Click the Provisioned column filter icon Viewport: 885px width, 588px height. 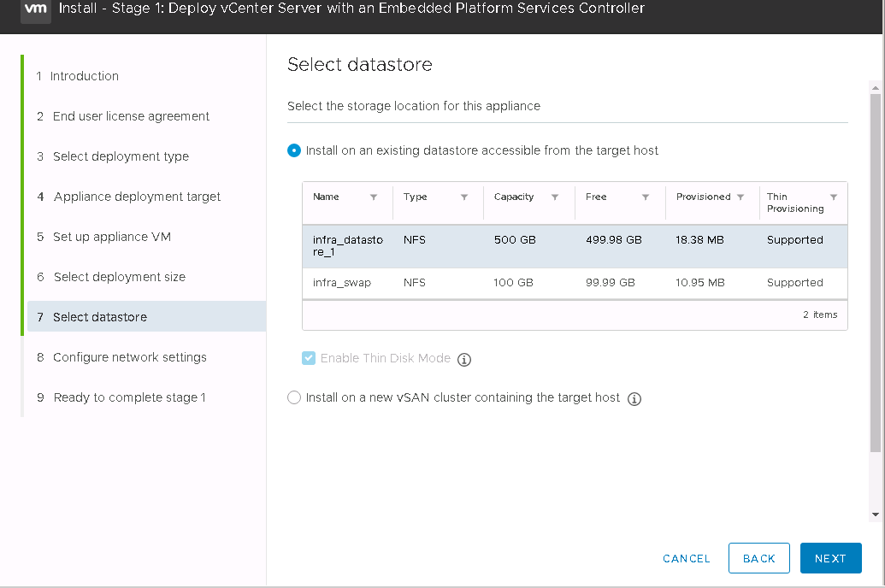coord(740,197)
